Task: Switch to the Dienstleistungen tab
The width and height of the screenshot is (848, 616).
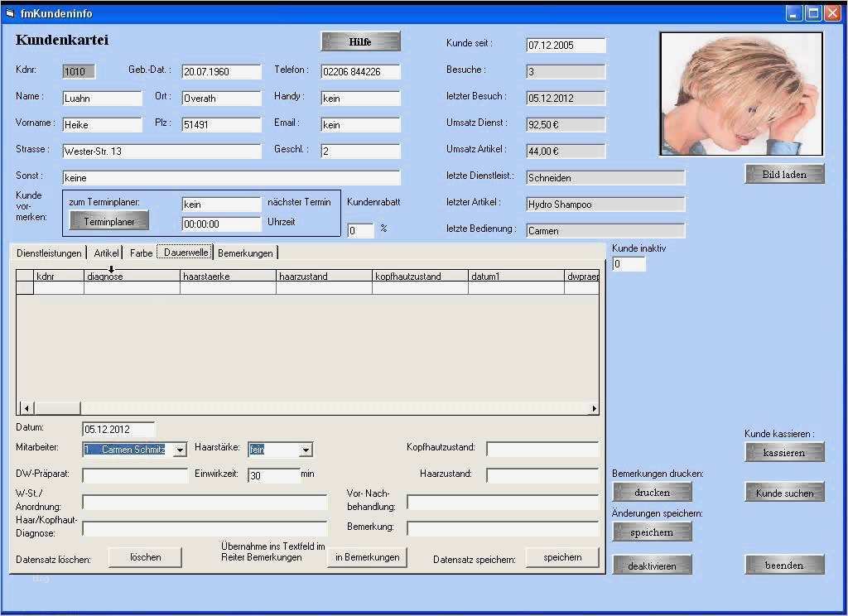Action: [x=48, y=253]
